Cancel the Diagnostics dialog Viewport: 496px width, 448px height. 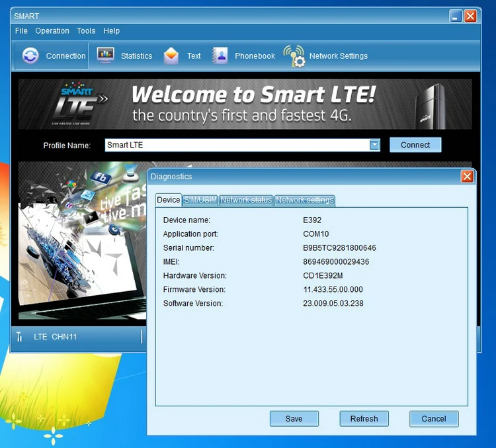click(x=434, y=419)
